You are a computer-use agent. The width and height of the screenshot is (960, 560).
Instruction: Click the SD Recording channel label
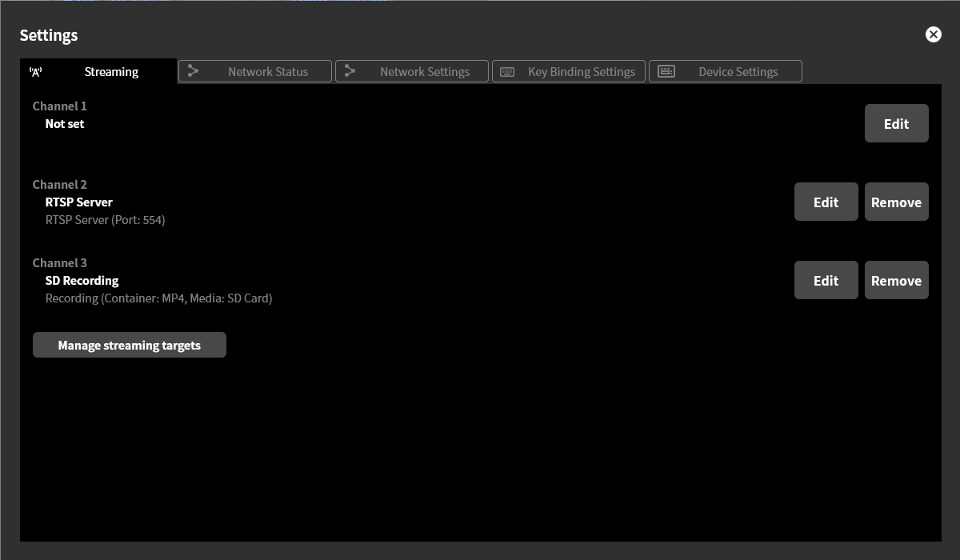(x=82, y=280)
